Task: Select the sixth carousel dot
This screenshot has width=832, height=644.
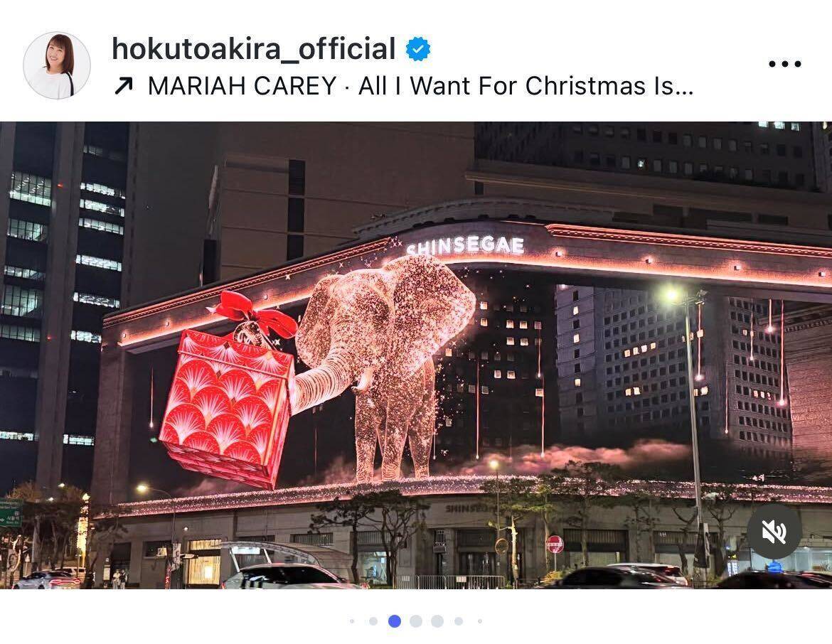Action: (459, 621)
